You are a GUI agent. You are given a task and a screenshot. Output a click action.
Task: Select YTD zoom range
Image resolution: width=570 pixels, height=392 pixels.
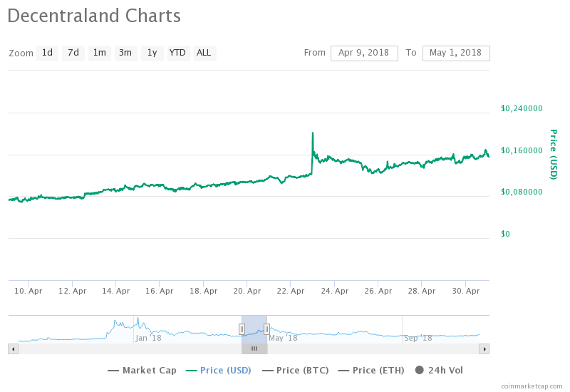pyautogui.click(x=178, y=53)
